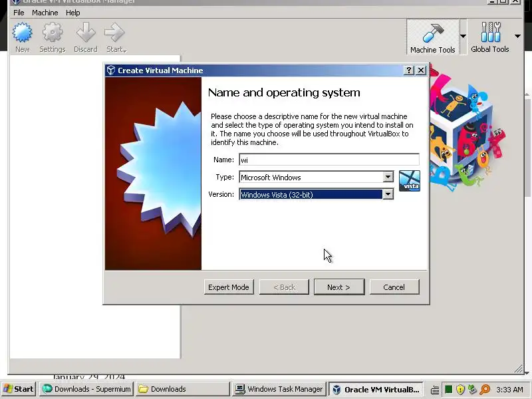Click the keyboard icon in system tray

pyautogui.click(x=435, y=390)
